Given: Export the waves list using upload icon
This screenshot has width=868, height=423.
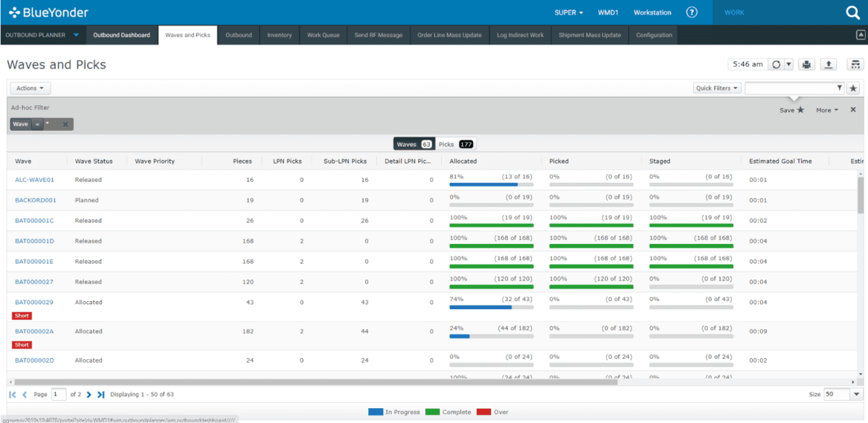Looking at the screenshot, I should tap(829, 64).
